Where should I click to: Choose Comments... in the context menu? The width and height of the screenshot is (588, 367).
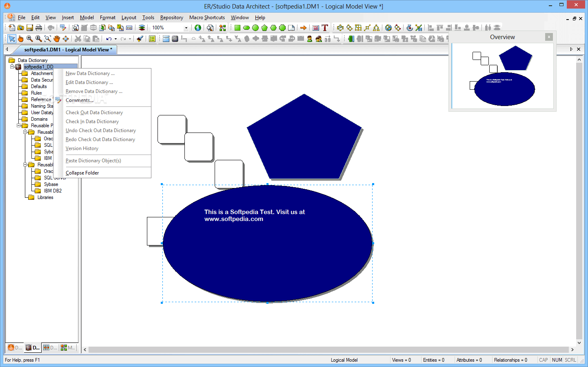tap(102, 100)
